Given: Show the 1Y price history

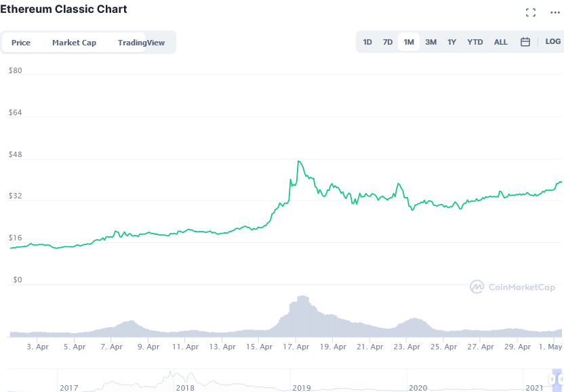Looking at the screenshot, I should [451, 42].
